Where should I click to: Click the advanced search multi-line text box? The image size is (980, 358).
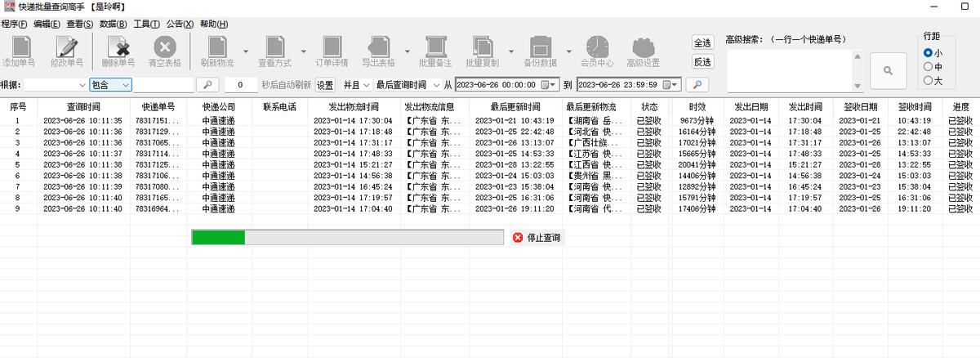click(x=789, y=71)
